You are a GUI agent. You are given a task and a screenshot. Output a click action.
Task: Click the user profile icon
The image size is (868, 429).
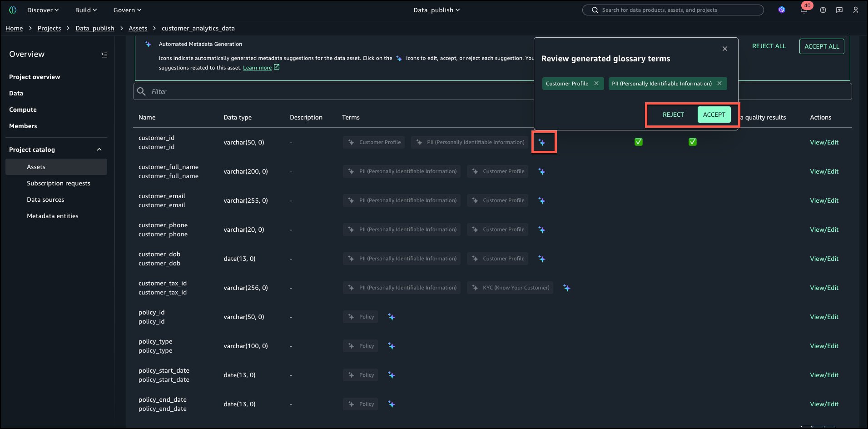pos(855,10)
